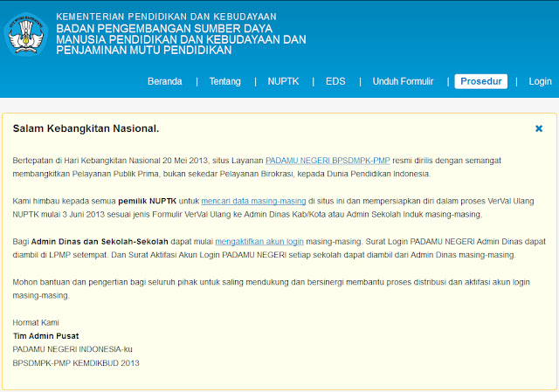Click the line BPSDMPK-PMP KEMDIKBUD 2013
The image size is (559, 392).
(x=76, y=363)
